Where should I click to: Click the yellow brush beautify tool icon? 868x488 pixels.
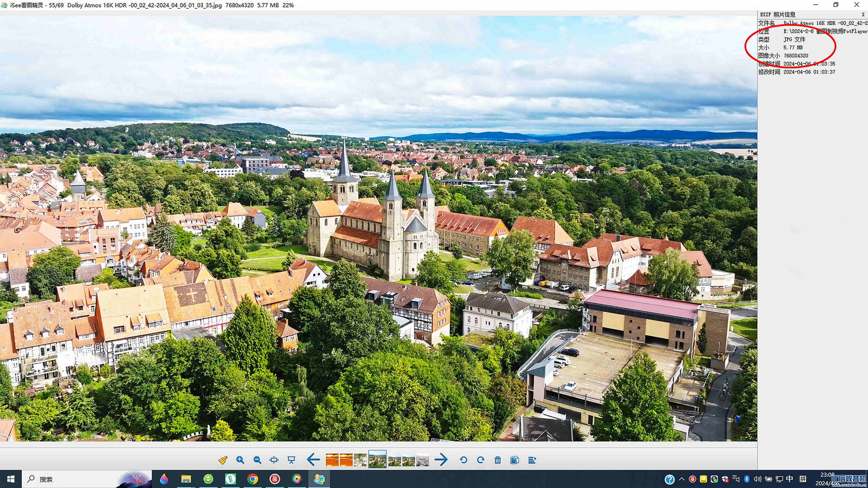[223, 460]
